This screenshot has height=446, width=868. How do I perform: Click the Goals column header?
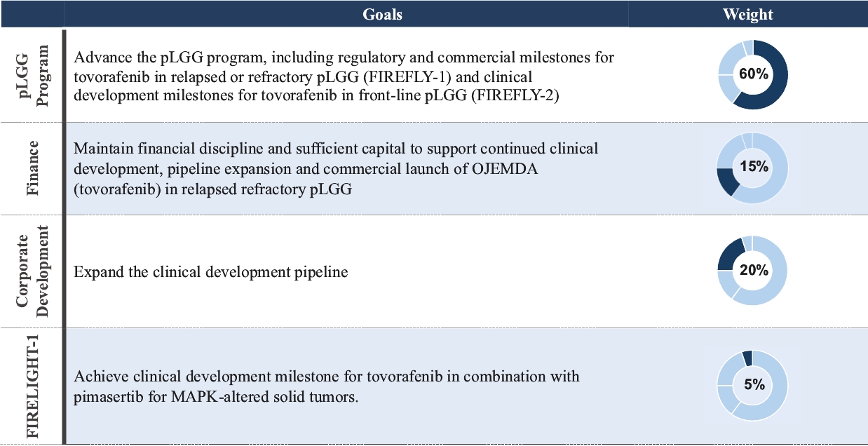point(383,14)
